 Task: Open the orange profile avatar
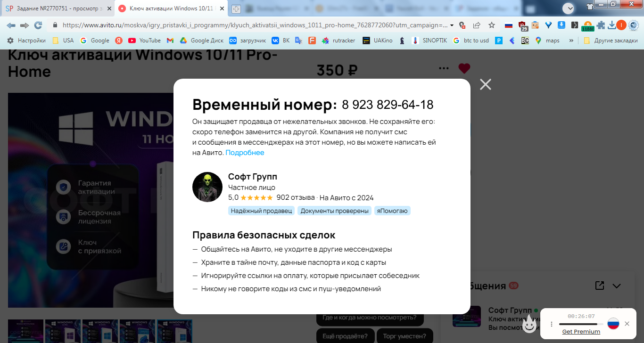(x=621, y=25)
